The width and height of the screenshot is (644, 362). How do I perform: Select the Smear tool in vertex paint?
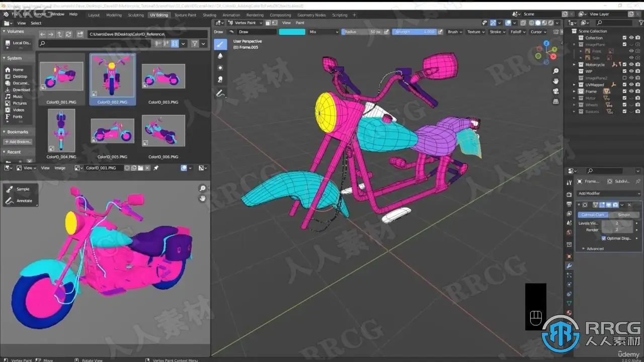click(220, 79)
